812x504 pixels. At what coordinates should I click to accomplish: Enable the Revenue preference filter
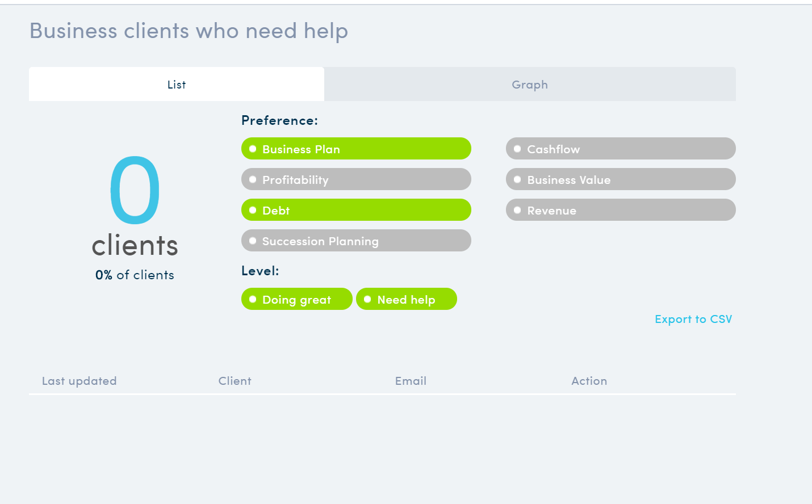(x=621, y=210)
